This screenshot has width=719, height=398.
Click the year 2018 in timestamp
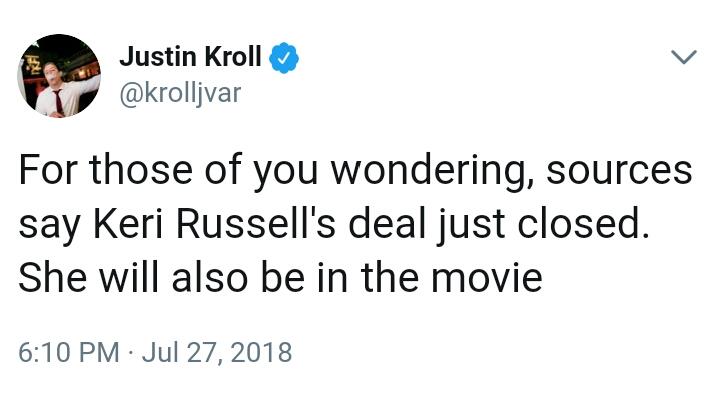(x=261, y=352)
